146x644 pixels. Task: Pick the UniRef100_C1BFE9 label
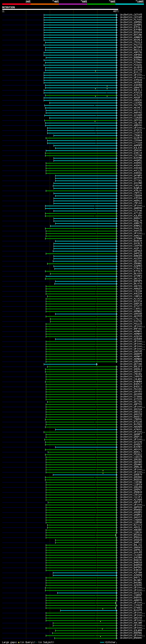tap(131, 485)
